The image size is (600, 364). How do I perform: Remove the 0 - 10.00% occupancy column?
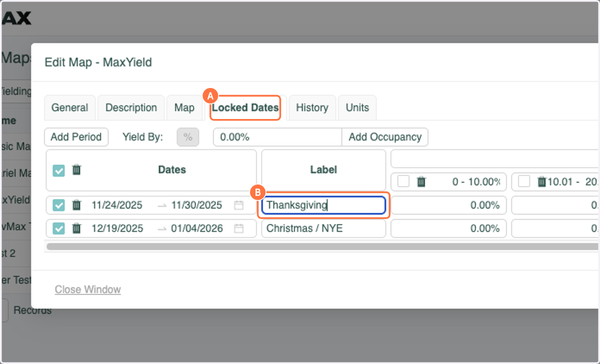click(421, 182)
